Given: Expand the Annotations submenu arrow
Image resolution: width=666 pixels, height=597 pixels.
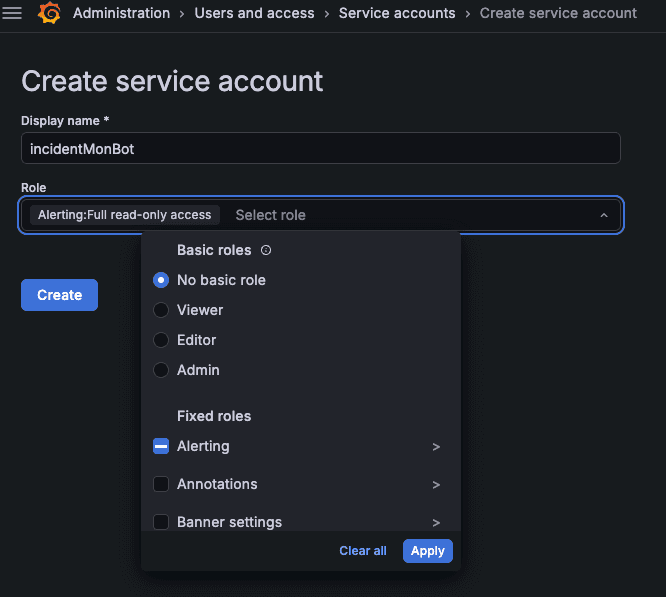Looking at the screenshot, I should tap(436, 484).
